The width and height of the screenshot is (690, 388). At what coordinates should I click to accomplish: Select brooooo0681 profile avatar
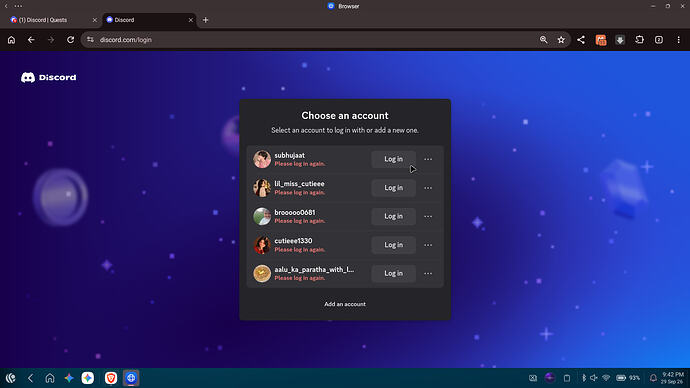(262, 216)
